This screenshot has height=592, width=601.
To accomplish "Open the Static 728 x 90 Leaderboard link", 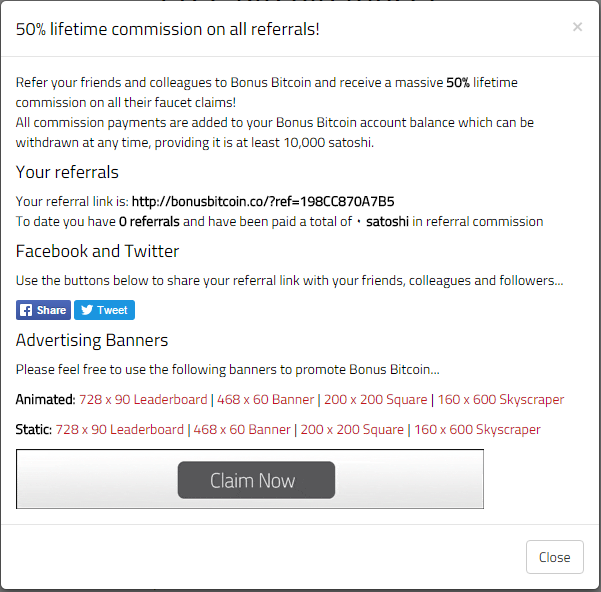I will 120,430.
